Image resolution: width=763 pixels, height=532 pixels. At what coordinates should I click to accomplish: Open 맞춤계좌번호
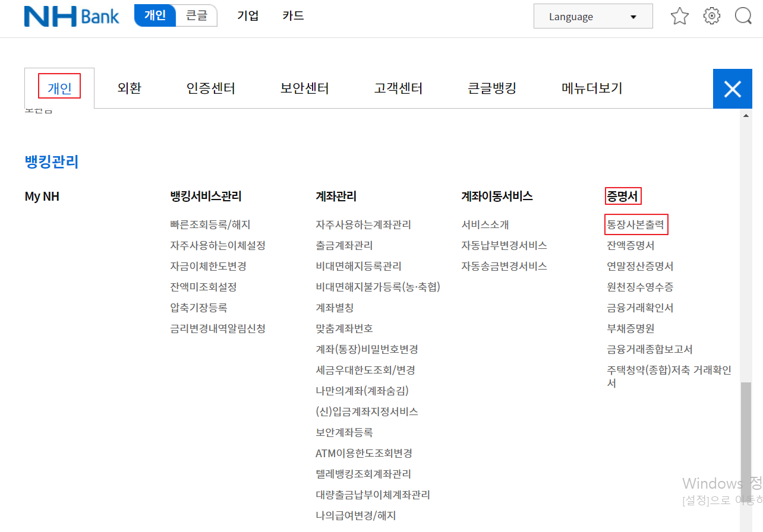344,328
